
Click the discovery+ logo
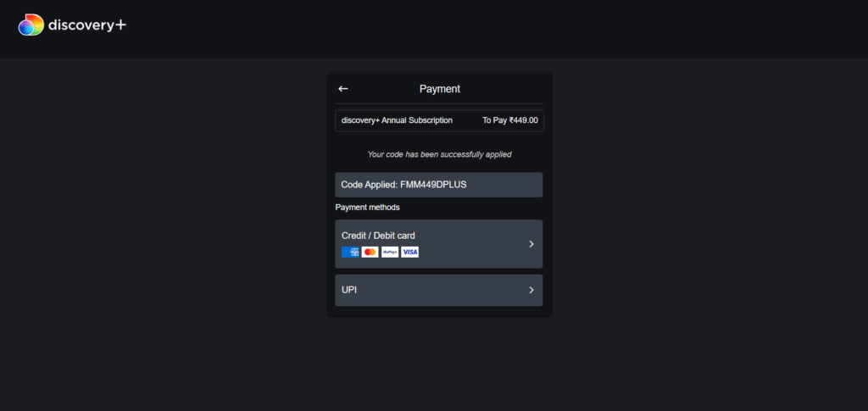click(72, 25)
